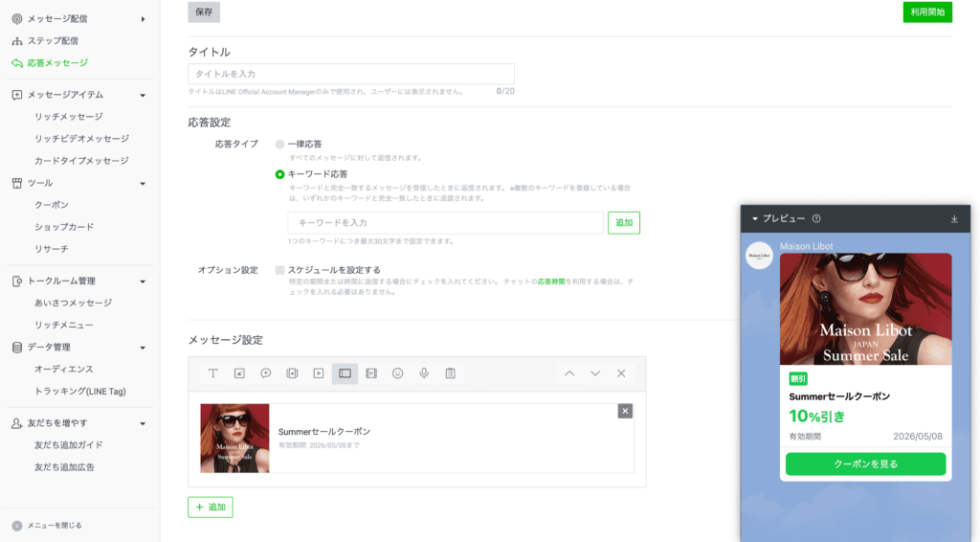Select the 一律応答 radio button
The height and width of the screenshot is (542, 980).
click(280, 145)
